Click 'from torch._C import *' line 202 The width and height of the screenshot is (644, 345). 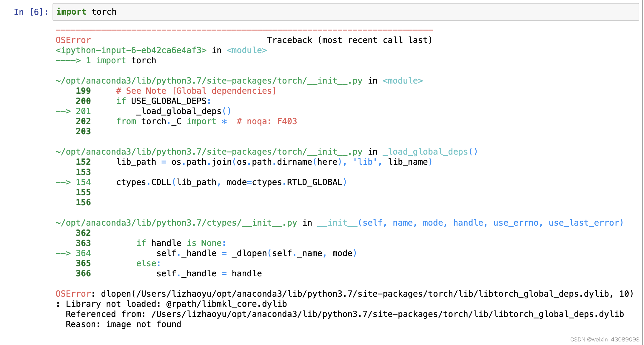pos(172,121)
